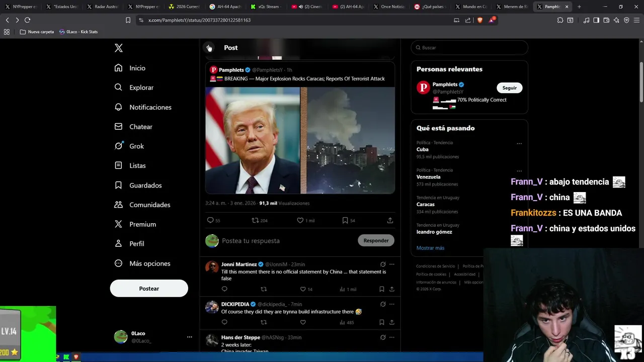Screen dimensions: 644x362
Task: Open Explorar in the sidebar
Action: point(134,87)
